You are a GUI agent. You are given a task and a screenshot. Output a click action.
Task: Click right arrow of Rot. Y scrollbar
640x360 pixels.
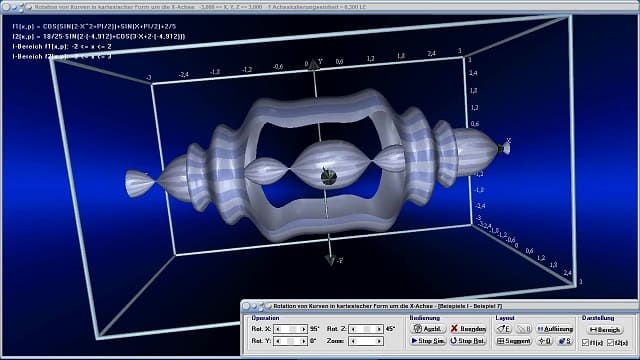coord(303,341)
